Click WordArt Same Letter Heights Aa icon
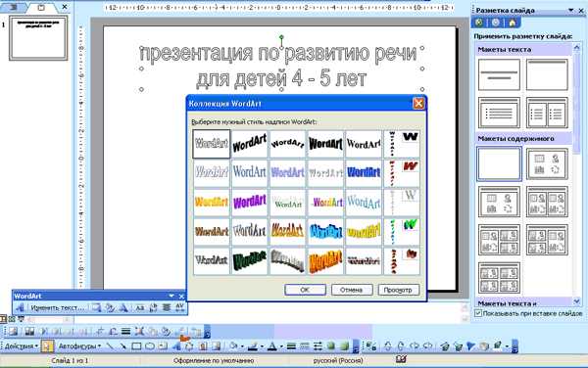 point(139,307)
